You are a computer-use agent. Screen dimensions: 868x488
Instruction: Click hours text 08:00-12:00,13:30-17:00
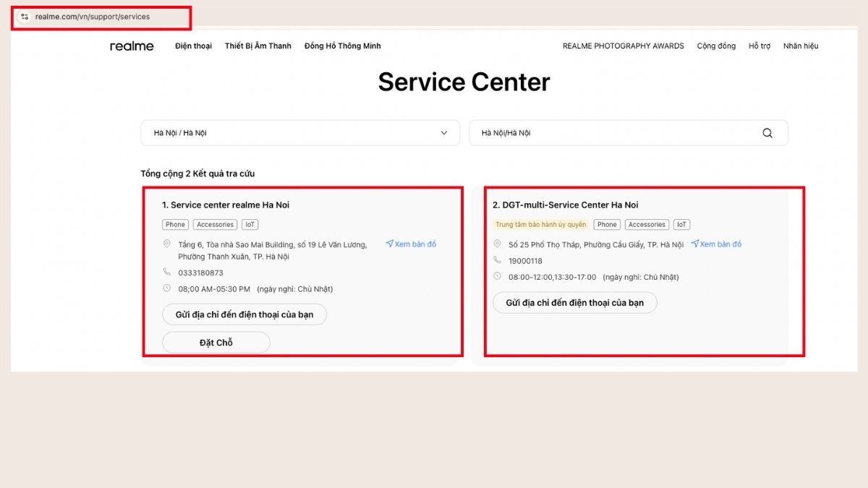pos(553,277)
